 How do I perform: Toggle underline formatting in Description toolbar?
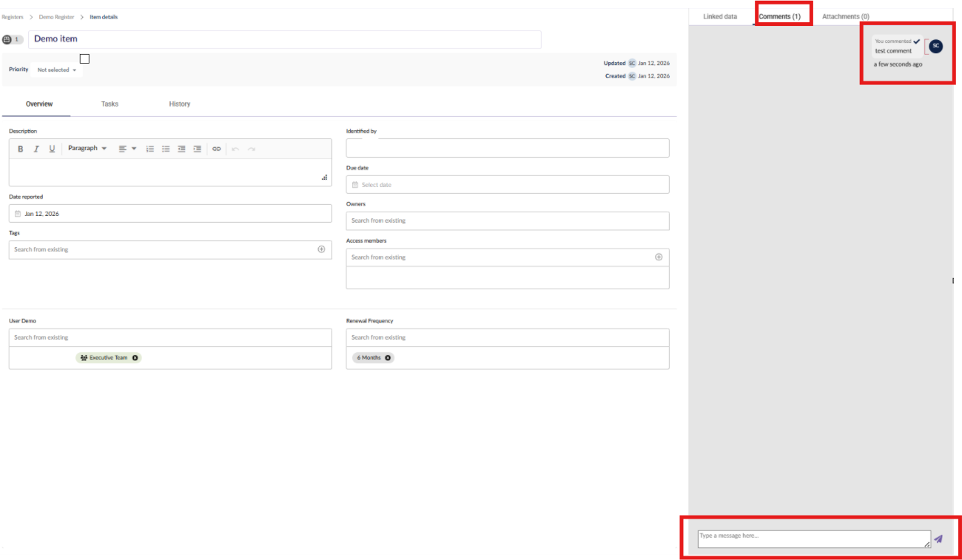[52, 149]
